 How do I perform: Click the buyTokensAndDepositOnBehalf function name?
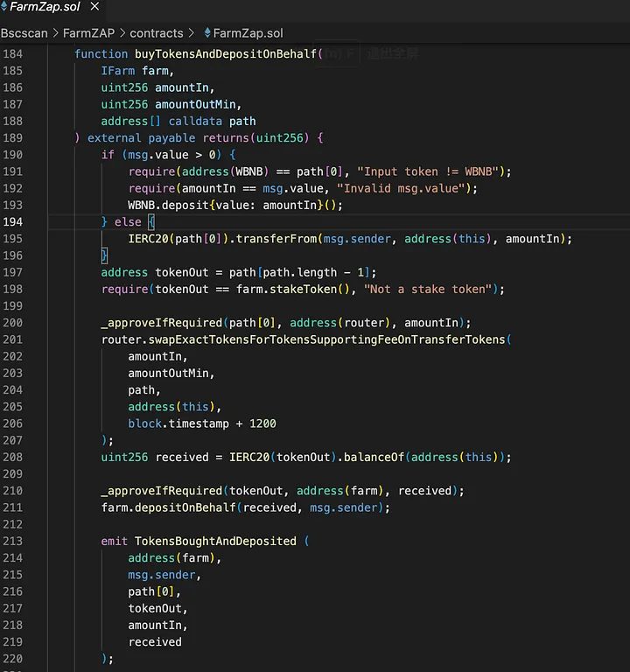(225, 54)
